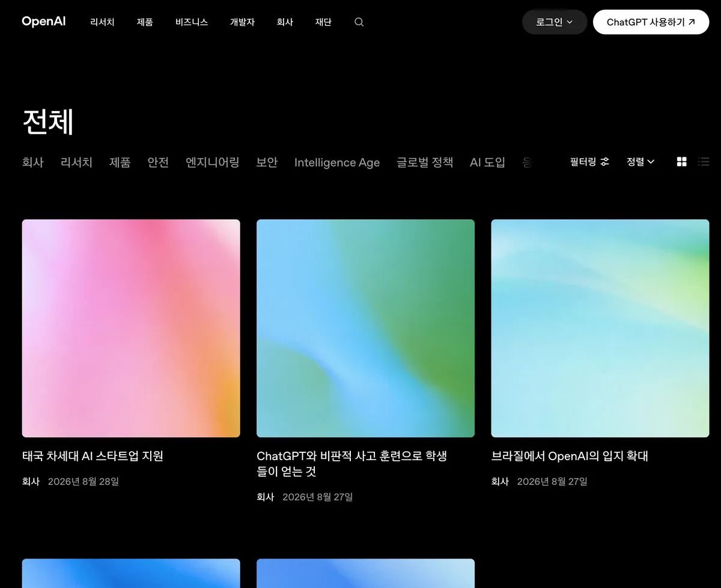Click the ChatGPT 사용하기 button
721x588 pixels.
tap(651, 22)
